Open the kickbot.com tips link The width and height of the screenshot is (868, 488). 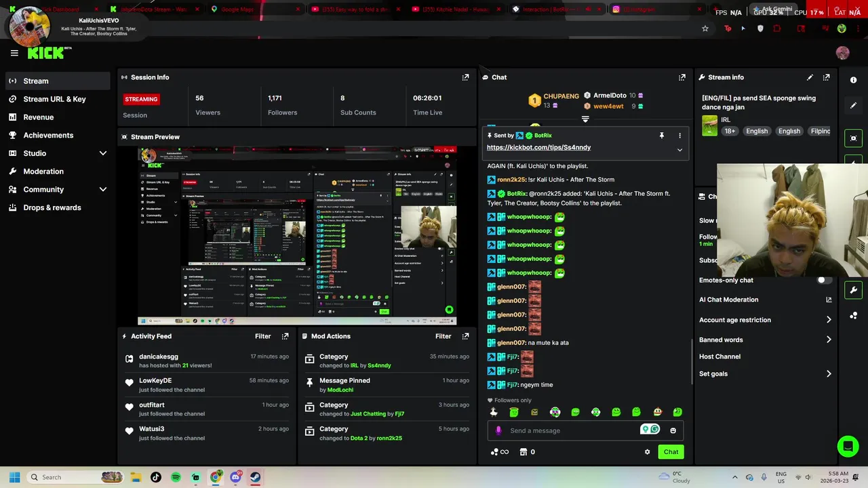point(538,147)
